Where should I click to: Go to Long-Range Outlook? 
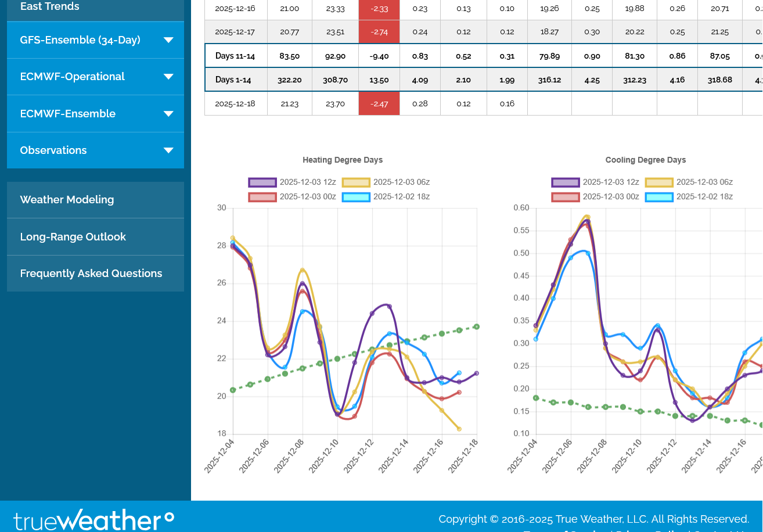[x=73, y=237]
